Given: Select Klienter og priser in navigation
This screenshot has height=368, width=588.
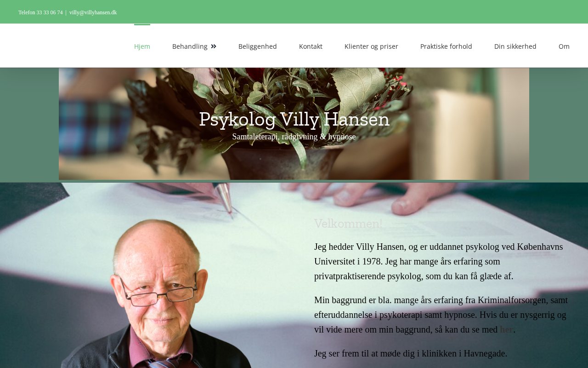Looking at the screenshot, I should tap(371, 46).
